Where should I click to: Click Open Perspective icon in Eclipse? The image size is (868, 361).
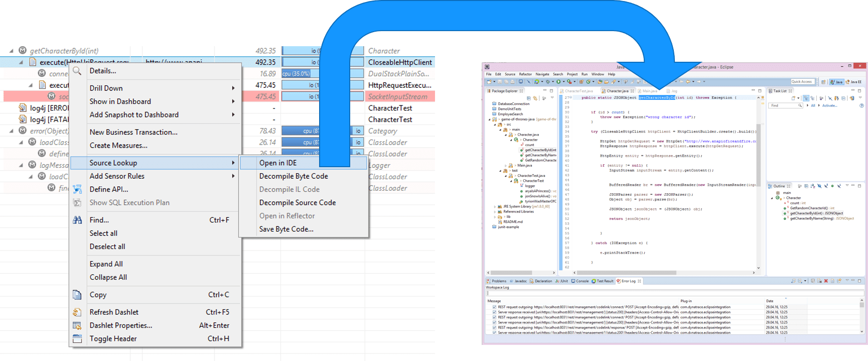point(823,82)
